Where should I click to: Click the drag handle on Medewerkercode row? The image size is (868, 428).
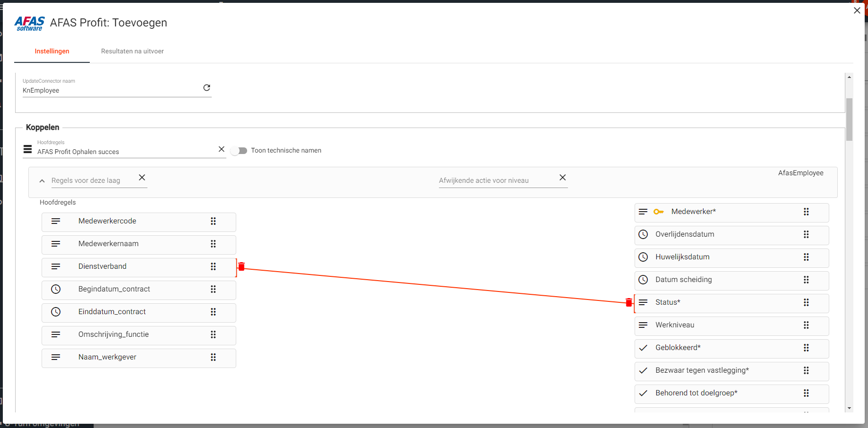click(x=213, y=221)
